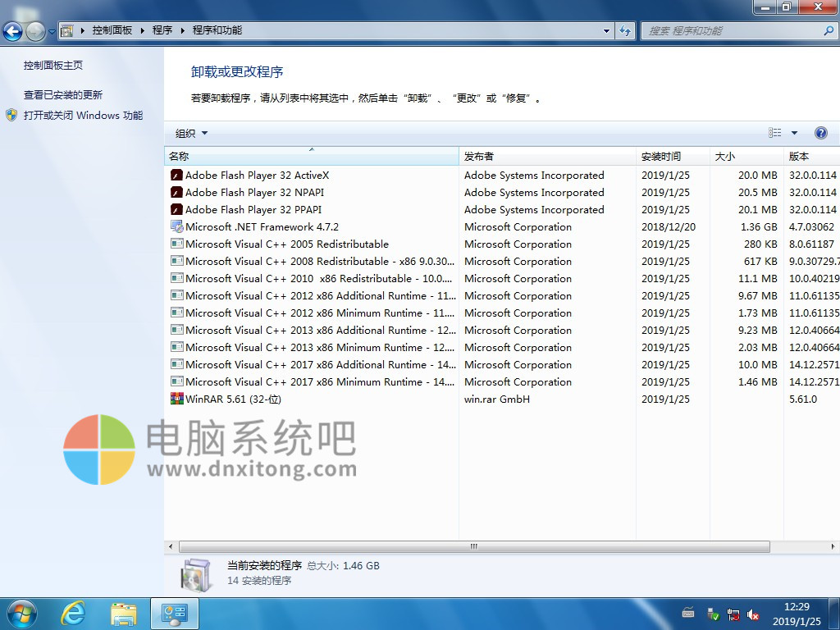
Task: Click the Forward navigation arrow
Action: click(35, 31)
